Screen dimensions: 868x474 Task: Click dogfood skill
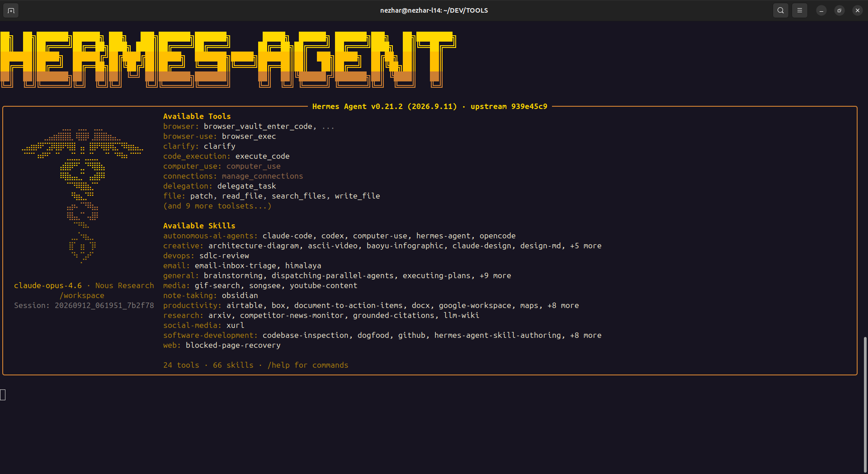(x=373, y=335)
